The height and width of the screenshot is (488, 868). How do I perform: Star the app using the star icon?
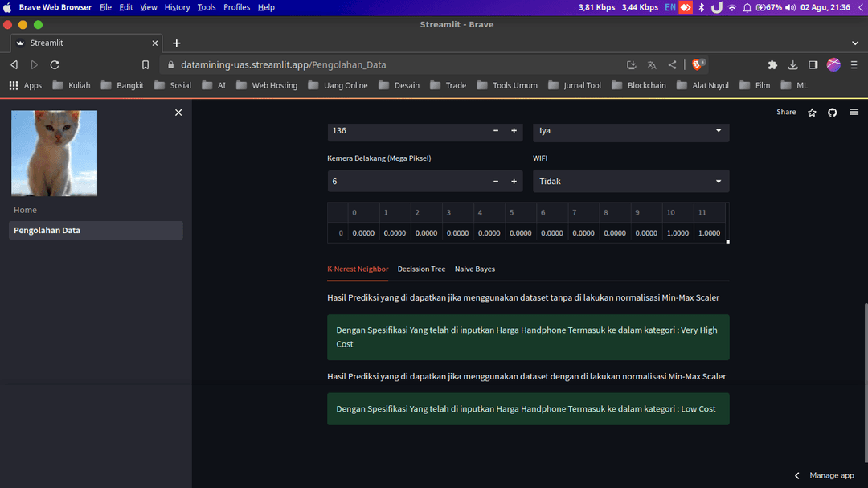pyautogui.click(x=812, y=113)
